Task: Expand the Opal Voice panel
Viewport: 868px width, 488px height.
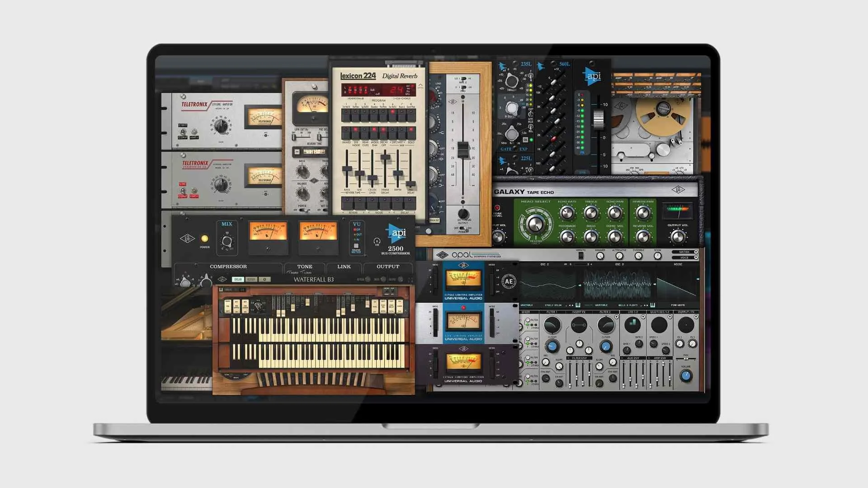Action: pos(685,258)
